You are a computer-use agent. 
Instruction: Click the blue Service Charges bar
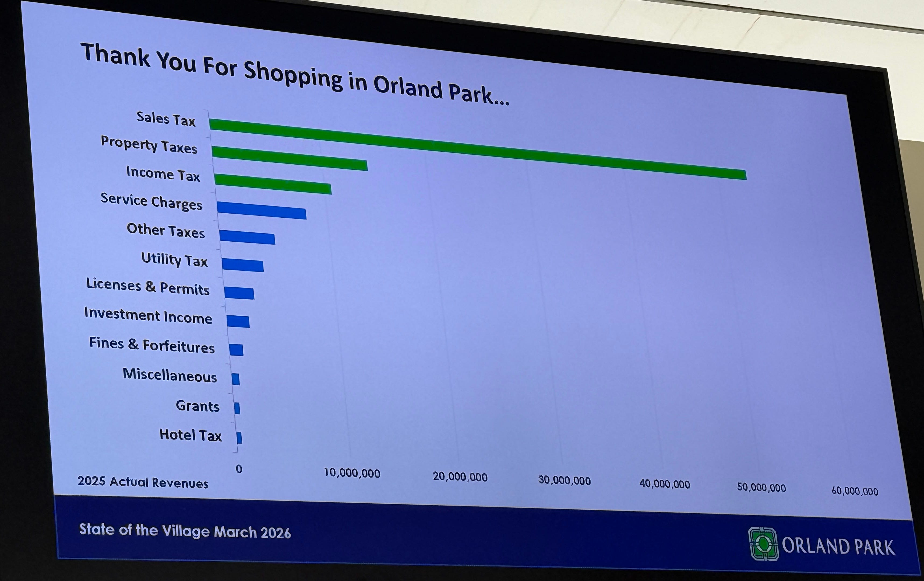[262, 210]
